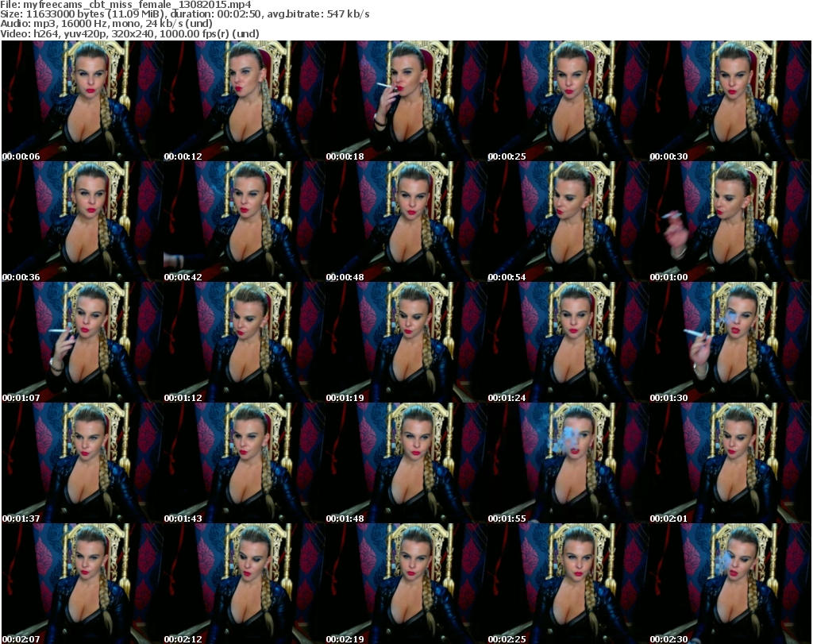Select the thumbnail at 00:01:30
813x644 pixels.
click(730, 343)
